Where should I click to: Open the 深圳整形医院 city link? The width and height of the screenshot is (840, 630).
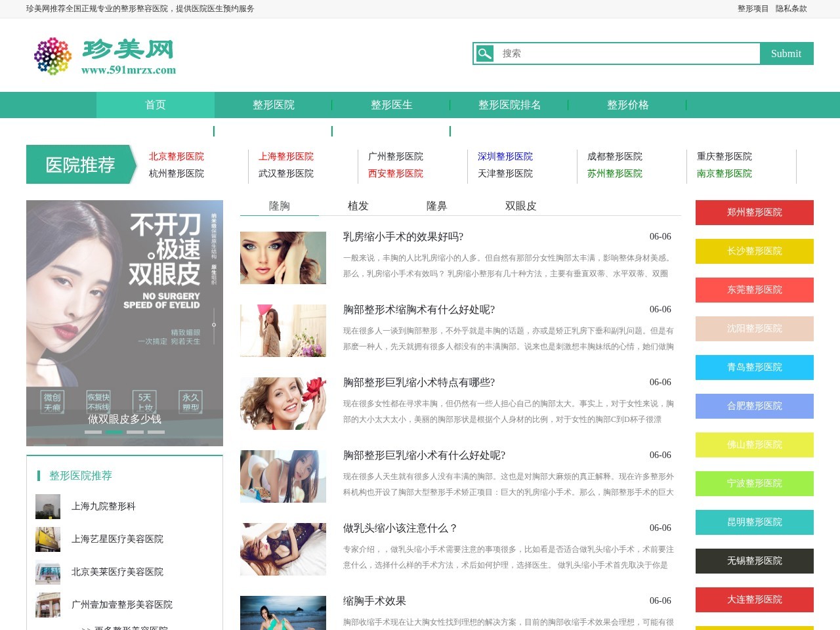(504, 156)
